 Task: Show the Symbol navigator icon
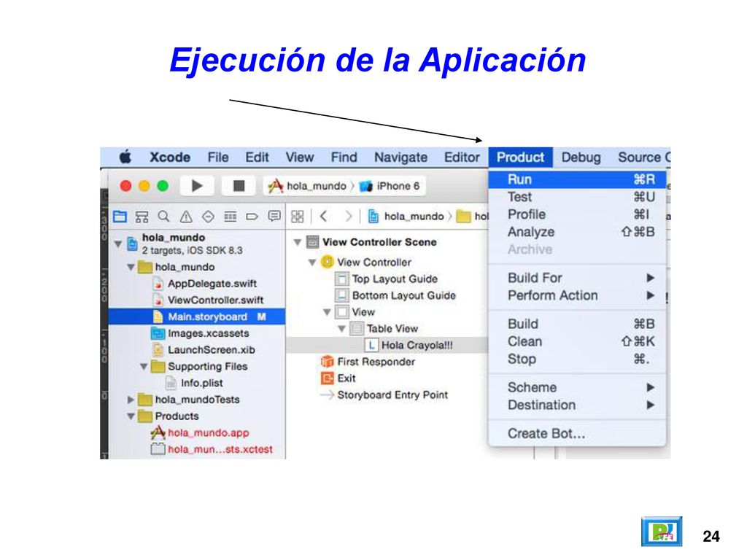point(142,217)
